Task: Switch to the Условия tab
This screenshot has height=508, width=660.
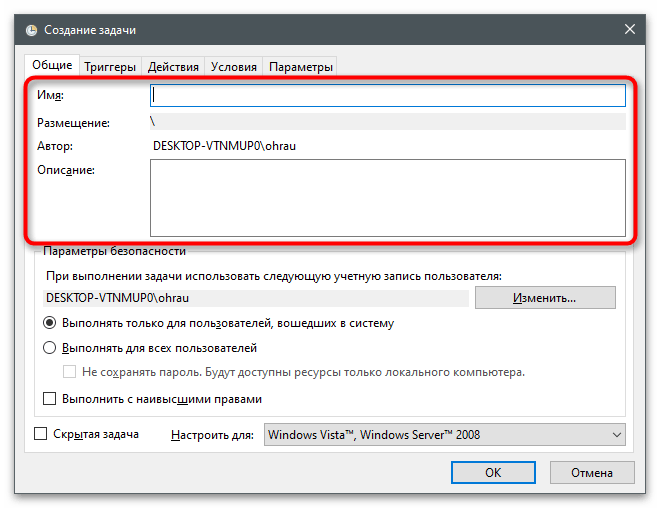Action: [x=234, y=67]
